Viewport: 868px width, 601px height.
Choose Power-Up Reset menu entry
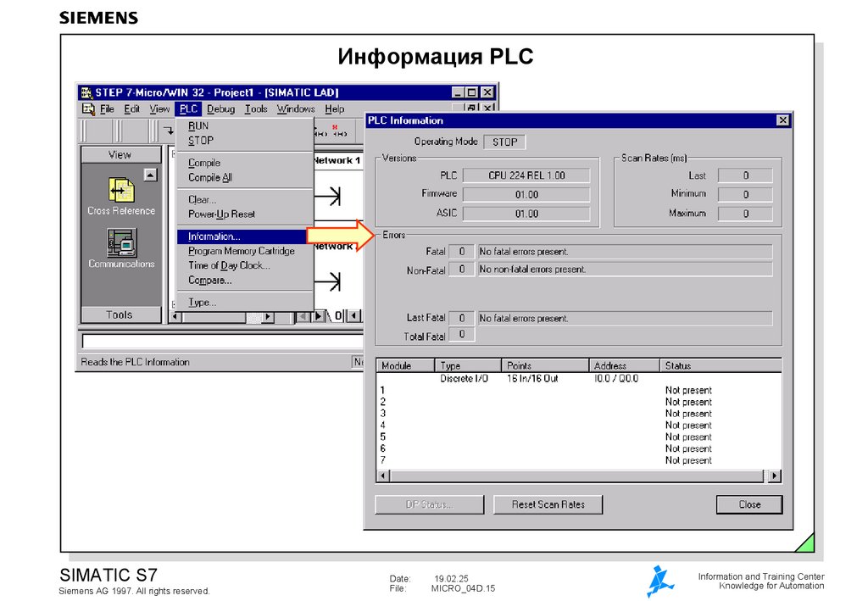click(244, 214)
